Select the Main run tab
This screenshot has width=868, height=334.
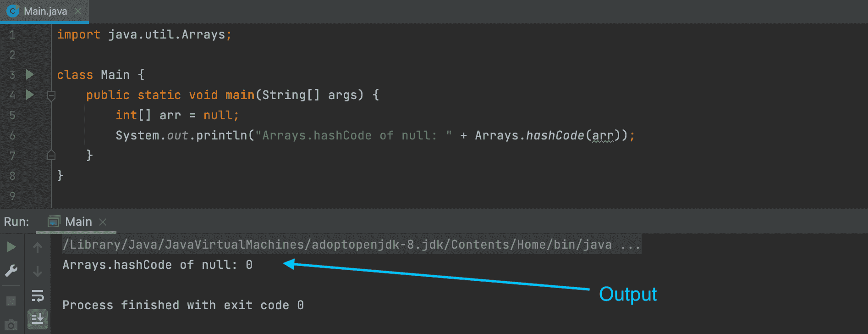point(78,222)
